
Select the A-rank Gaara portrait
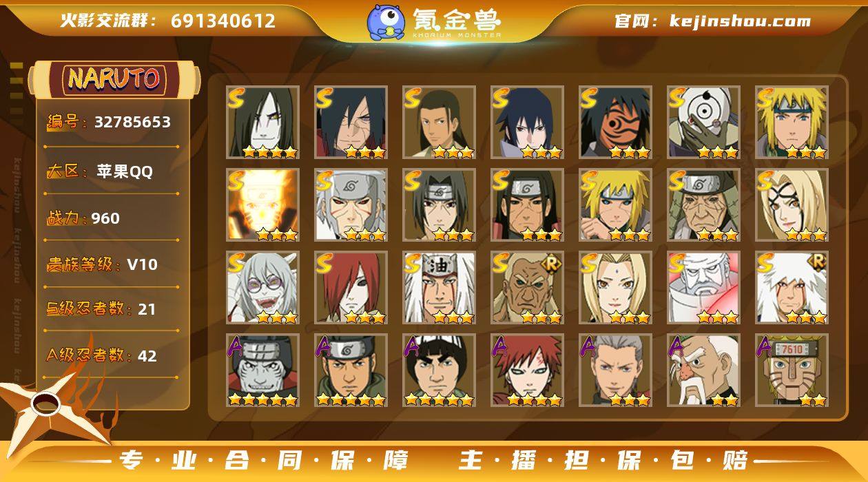click(527, 370)
